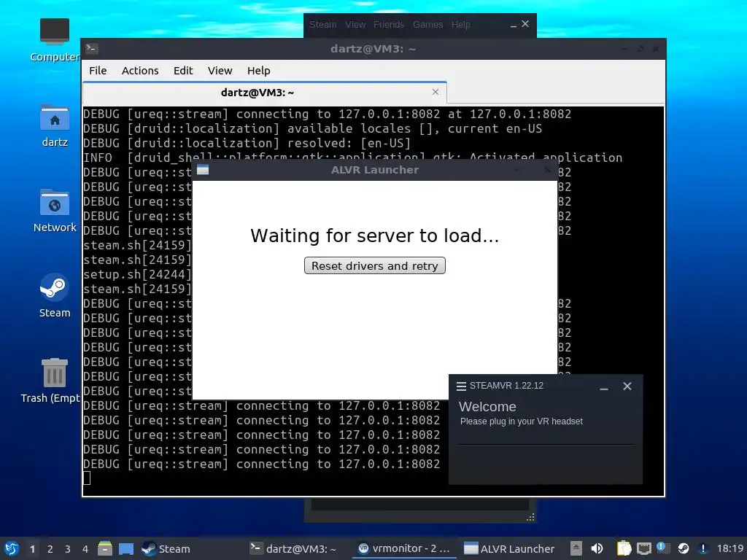This screenshot has height=560, width=747.
Task: Minimize the Steam window behind terminal
Action: [514, 25]
